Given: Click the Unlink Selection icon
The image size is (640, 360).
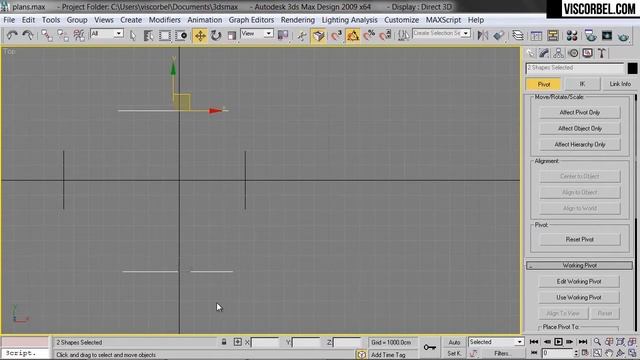Looking at the screenshot, I should pos(62,36).
